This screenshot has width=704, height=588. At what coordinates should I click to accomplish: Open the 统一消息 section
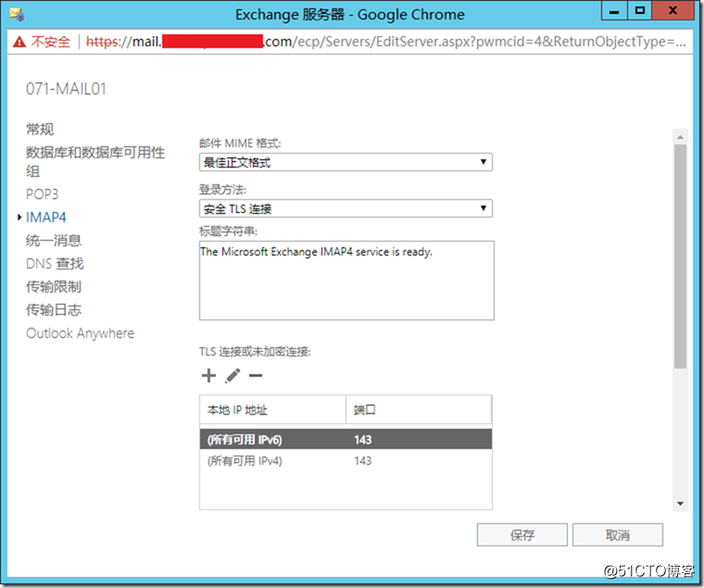(x=54, y=241)
